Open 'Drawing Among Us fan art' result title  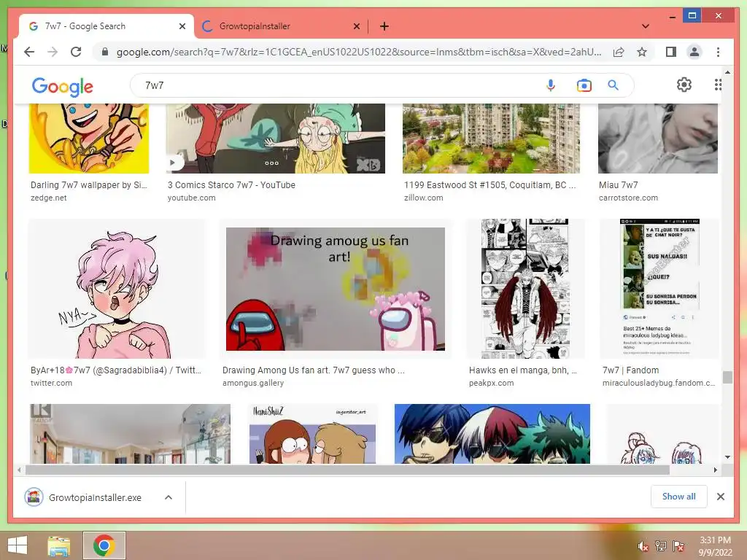point(314,370)
